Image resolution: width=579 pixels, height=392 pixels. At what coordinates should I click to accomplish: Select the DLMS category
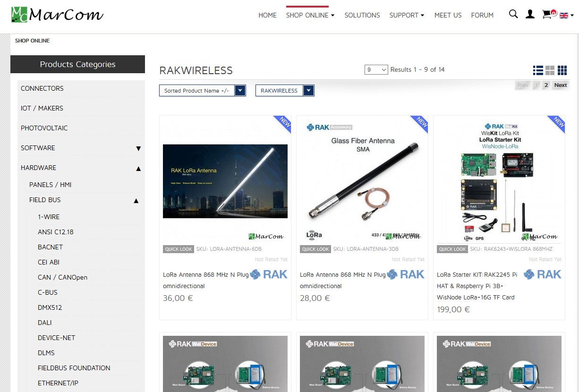tap(46, 353)
